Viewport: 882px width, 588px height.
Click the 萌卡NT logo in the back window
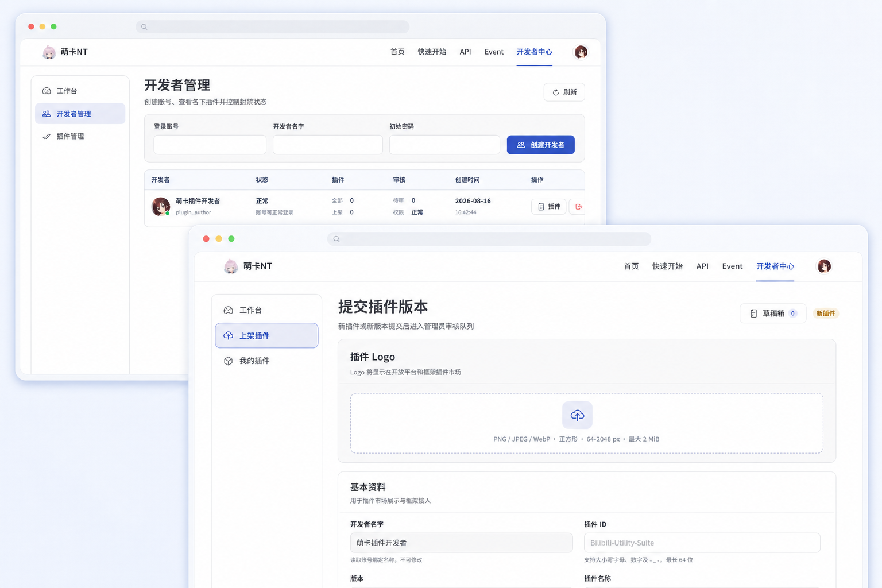pos(65,52)
